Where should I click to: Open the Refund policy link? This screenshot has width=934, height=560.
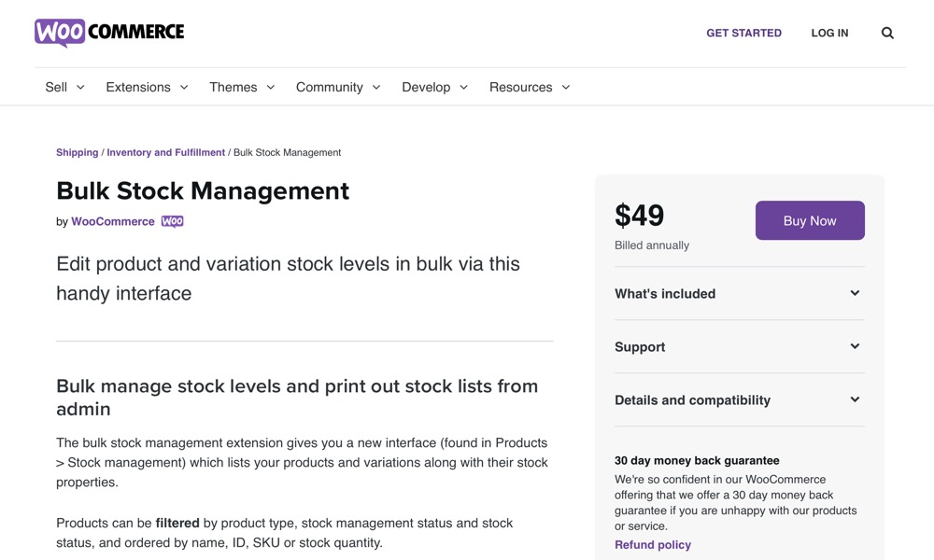[653, 545]
